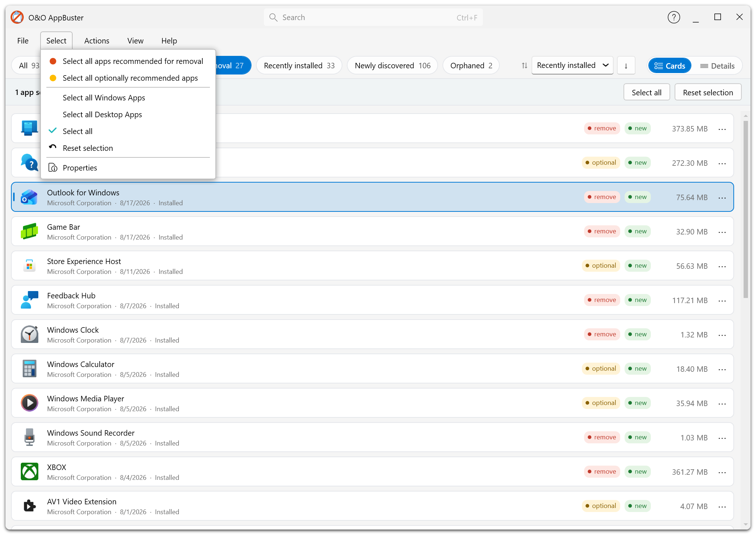
Task: Open Properties from the Select menu
Action: [128, 168]
